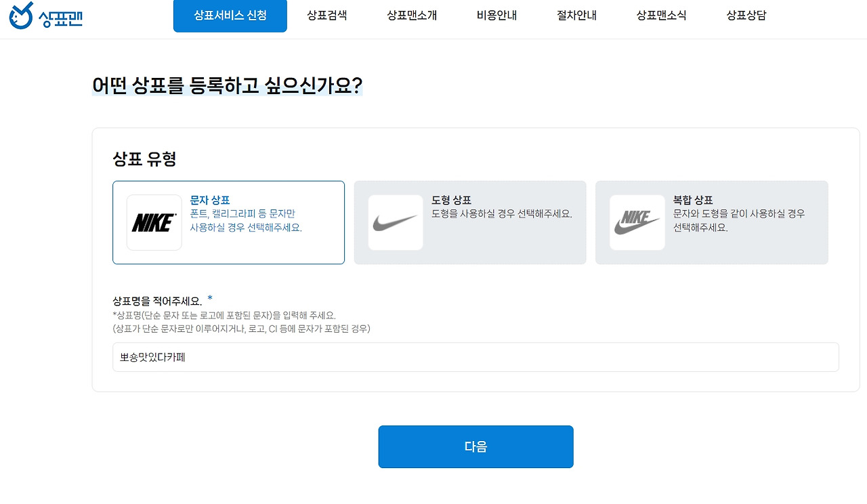The width and height of the screenshot is (867, 504).
Task: Open the 상표맨소개 menu item
Action: [412, 16]
